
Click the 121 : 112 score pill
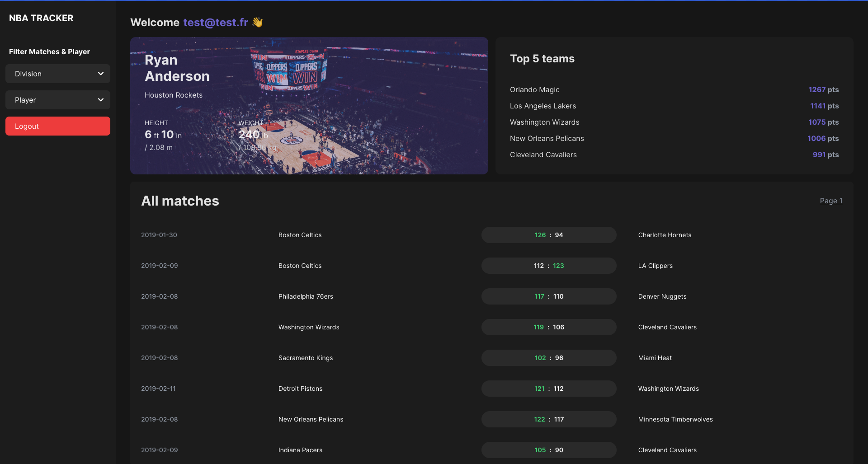pyautogui.click(x=549, y=389)
